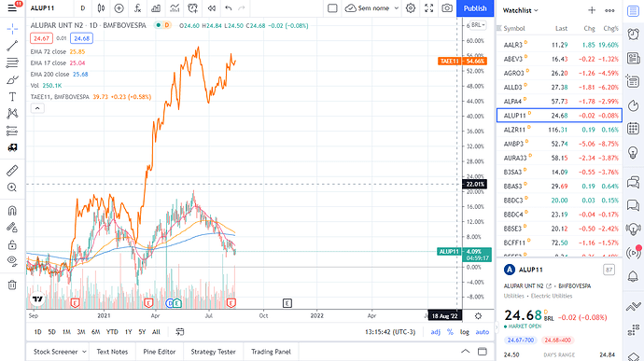The width and height of the screenshot is (644, 361).
Task: Open the alerts alarm clock panel
Action: 634,35
